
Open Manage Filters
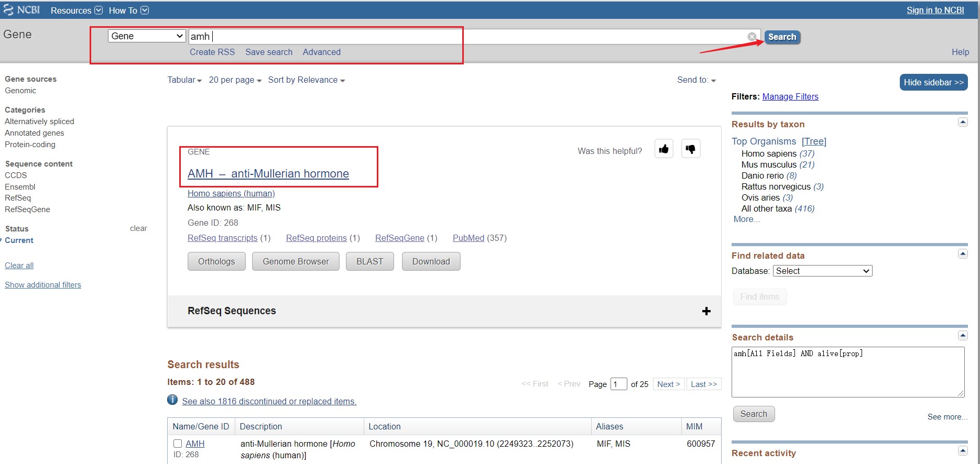(790, 96)
